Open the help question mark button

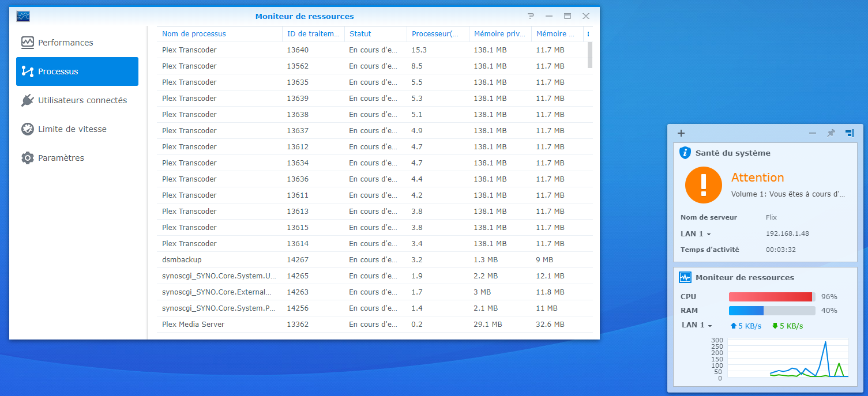[x=531, y=16]
